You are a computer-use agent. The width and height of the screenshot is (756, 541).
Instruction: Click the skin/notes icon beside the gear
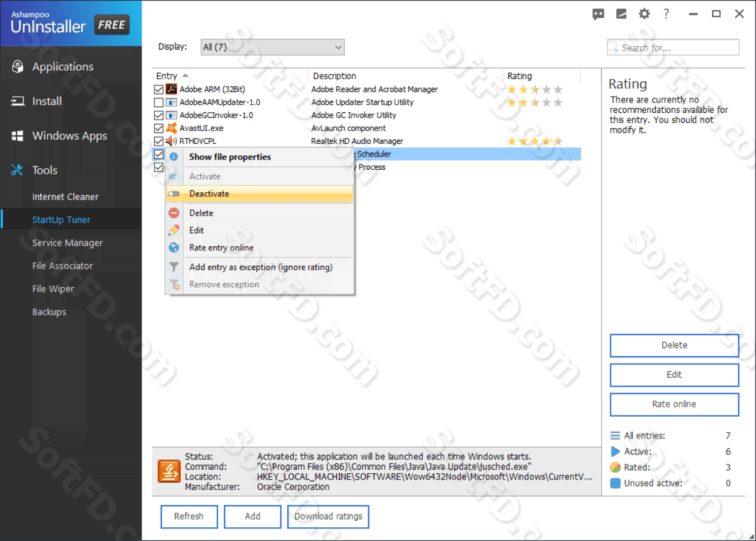pyautogui.click(x=621, y=14)
